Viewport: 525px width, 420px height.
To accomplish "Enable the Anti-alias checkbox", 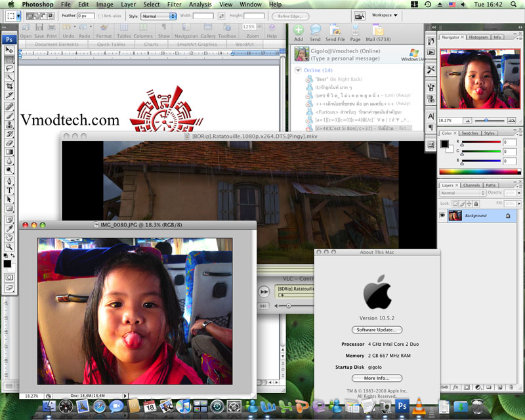I will coord(100,16).
